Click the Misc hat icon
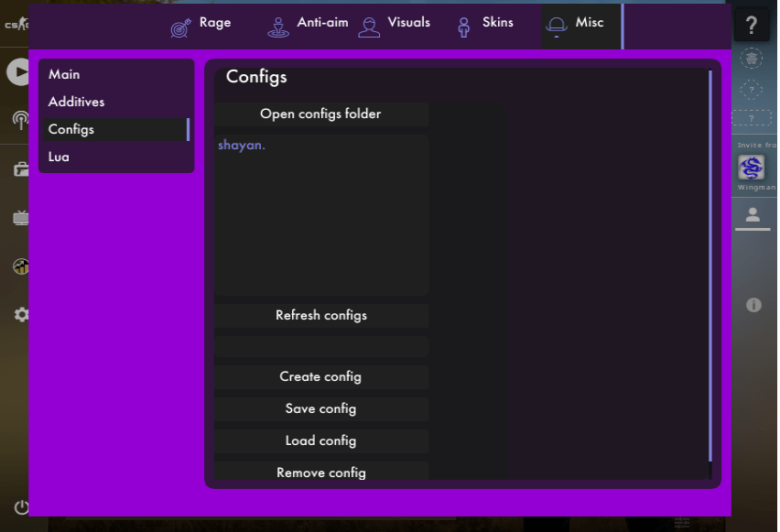 (556, 27)
